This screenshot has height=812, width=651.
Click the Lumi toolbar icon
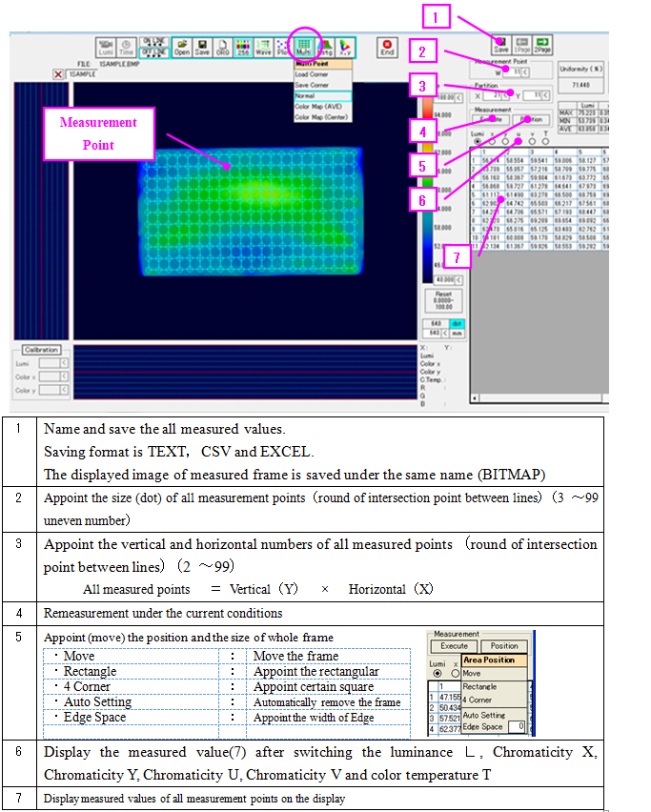pyautogui.click(x=105, y=47)
